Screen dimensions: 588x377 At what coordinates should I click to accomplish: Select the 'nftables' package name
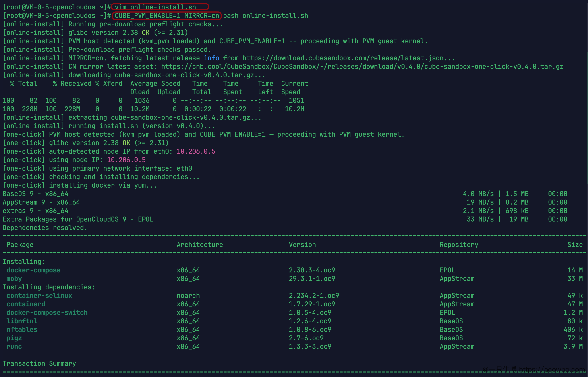(x=22, y=330)
